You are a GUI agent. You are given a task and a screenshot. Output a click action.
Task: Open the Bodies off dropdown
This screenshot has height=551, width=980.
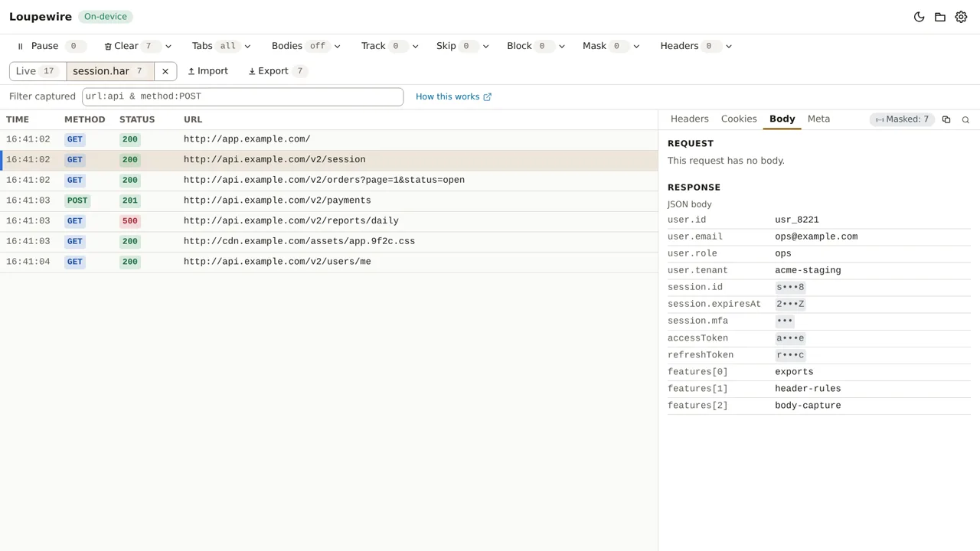tap(306, 46)
